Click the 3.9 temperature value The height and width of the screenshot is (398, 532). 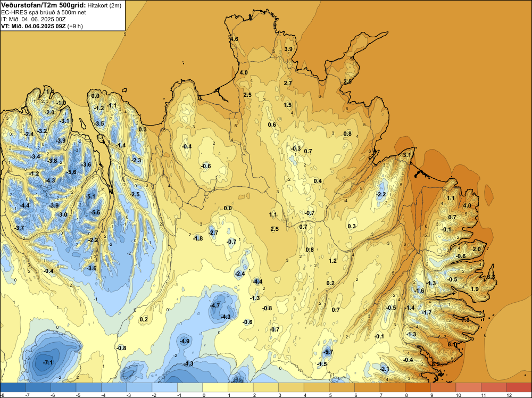tap(288, 49)
